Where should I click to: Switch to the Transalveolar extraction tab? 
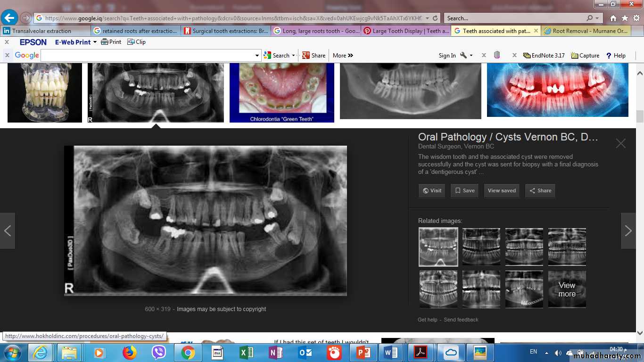(41, 31)
